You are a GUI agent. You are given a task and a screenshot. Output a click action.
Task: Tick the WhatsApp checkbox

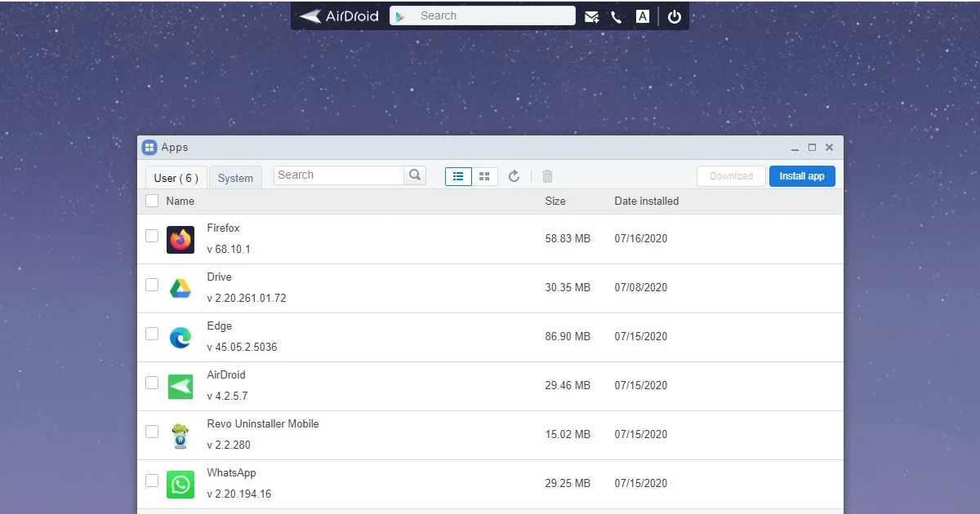152,481
